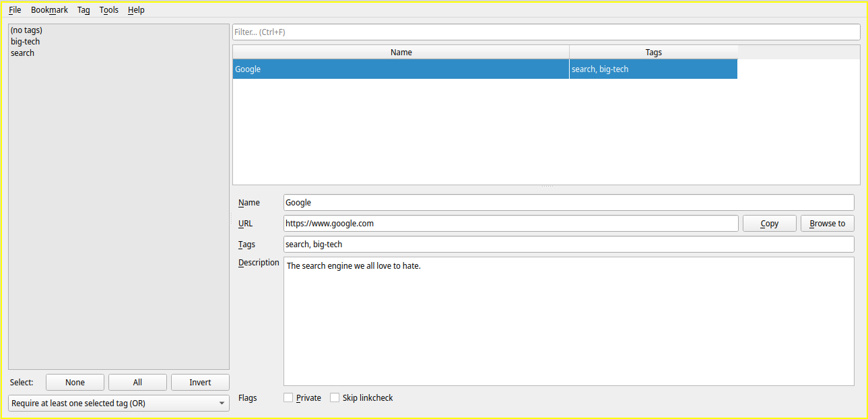This screenshot has width=868, height=419.
Task: Click into the Name field containing Google
Action: coord(568,202)
